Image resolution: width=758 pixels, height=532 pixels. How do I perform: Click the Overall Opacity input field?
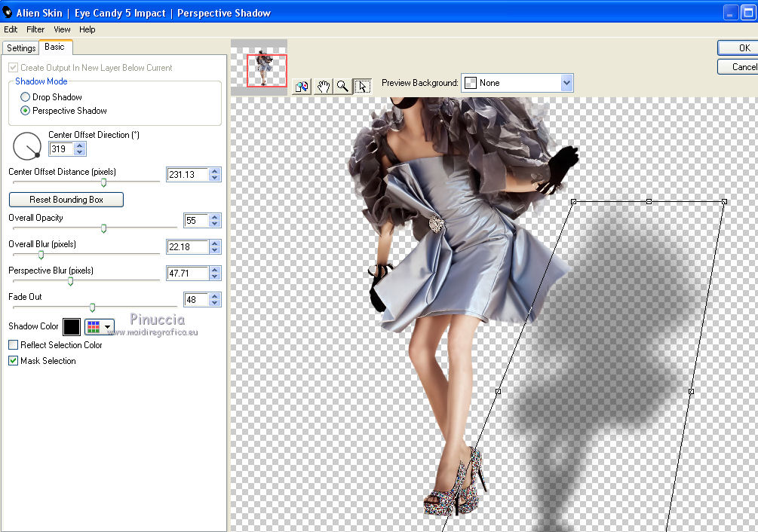pyautogui.click(x=196, y=221)
